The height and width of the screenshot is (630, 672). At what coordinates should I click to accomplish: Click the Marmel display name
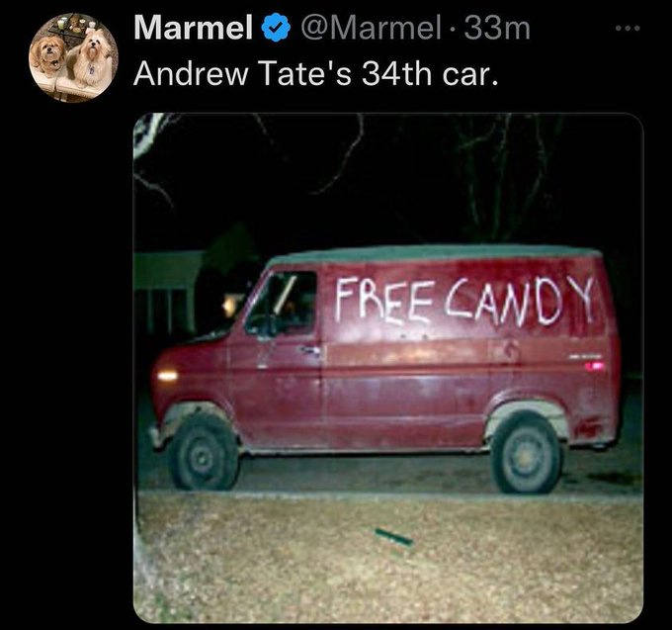click(x=194, y=28)
